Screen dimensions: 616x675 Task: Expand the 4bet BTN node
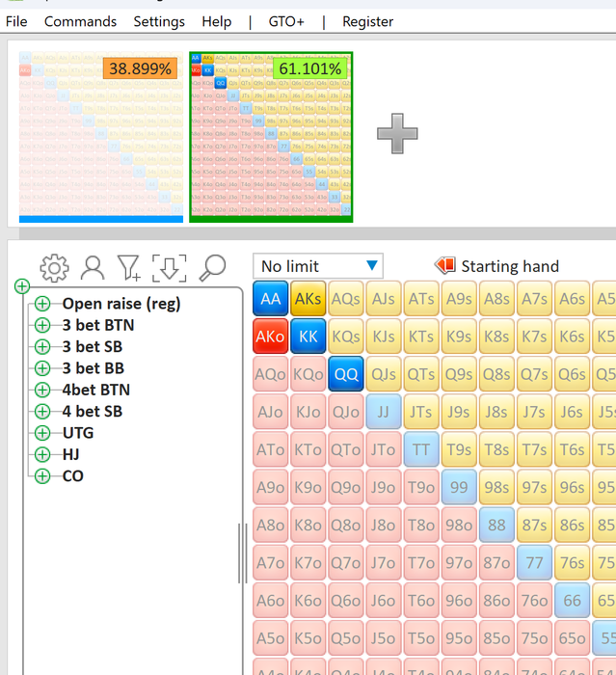point(42,390)
